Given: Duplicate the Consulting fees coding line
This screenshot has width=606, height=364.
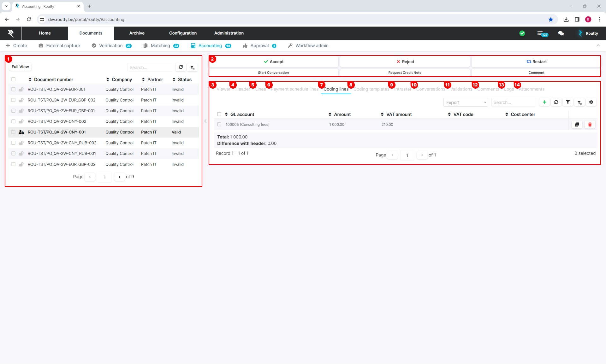Looking at the screenshot, I should click(577, 125).
